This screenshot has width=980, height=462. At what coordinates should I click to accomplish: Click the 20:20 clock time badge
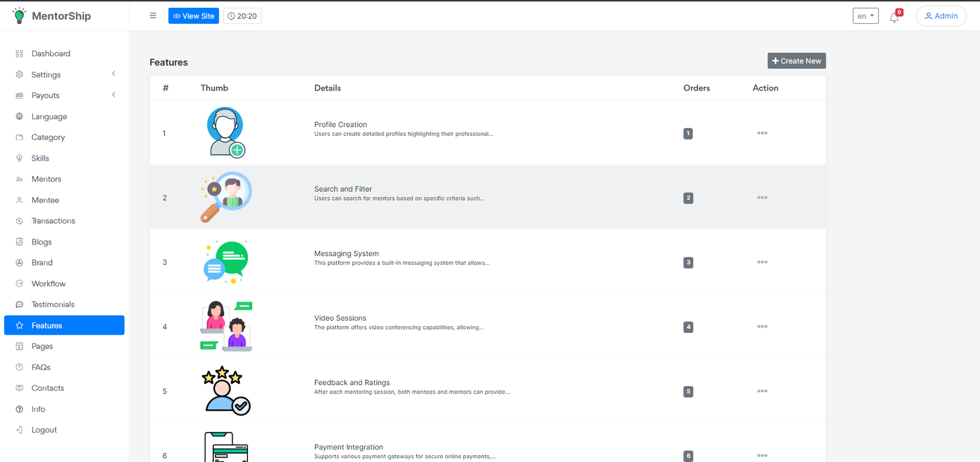tap(243, 16)
